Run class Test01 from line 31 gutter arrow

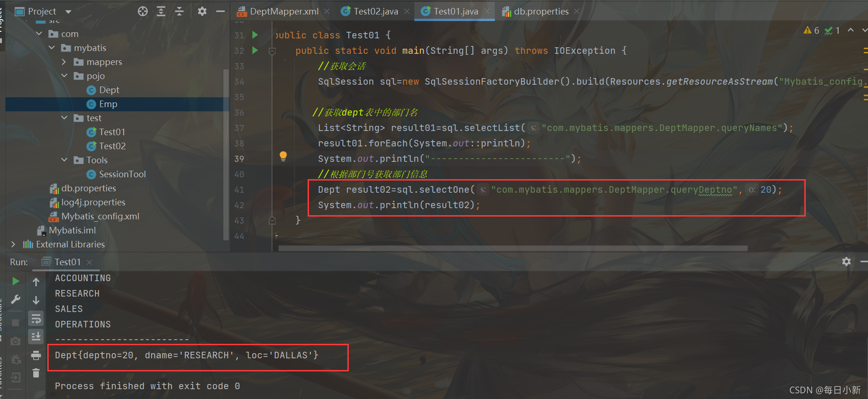point(255,35)
